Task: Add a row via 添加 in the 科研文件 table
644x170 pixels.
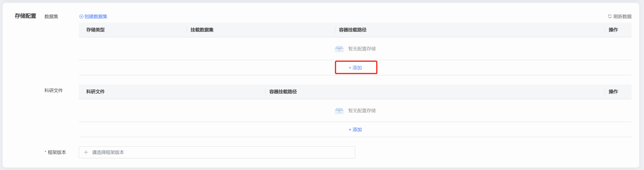Action: pyautogui.click(x=355, y=130)
